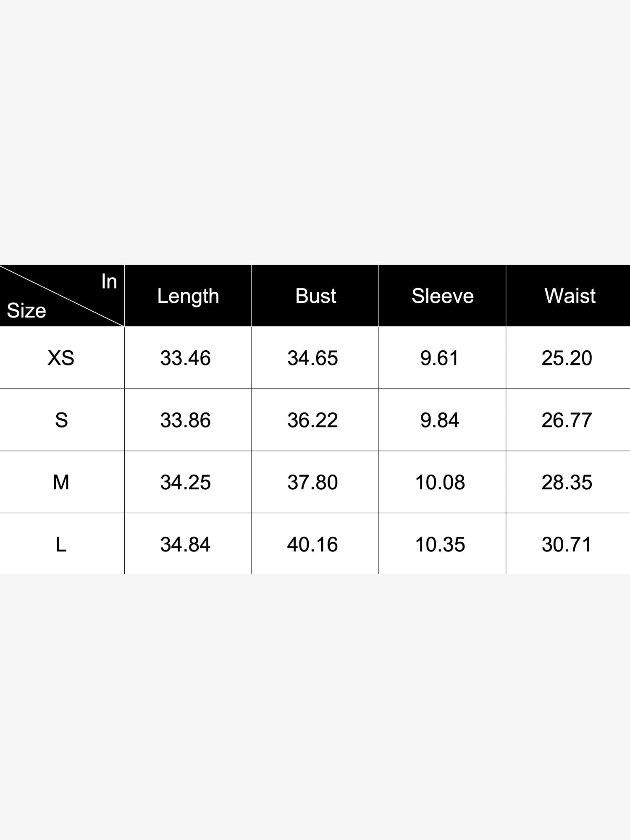The height and width of the screenshot is (840, 630).
Task: Click the 'Size' label in header corner
Action: tap(26, 310)
